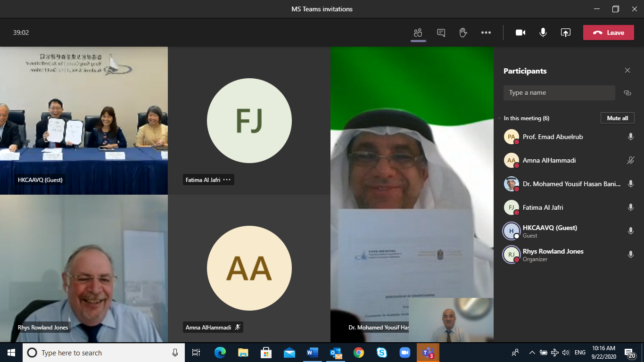
Task: Open Zoom from the Windows taskbar
Action: pyautogui.click(x=405, y=353)
